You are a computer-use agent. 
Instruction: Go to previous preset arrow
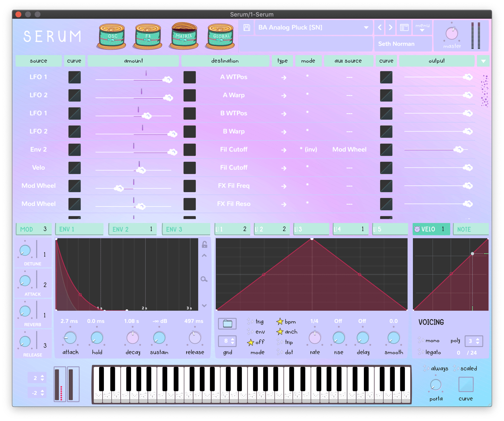[x=380, y=28]
